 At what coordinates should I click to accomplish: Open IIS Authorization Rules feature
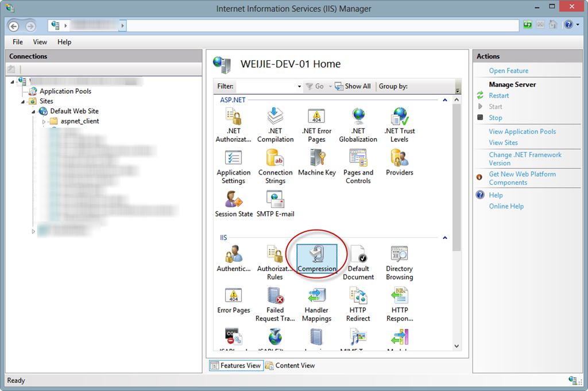click(275, 262)
